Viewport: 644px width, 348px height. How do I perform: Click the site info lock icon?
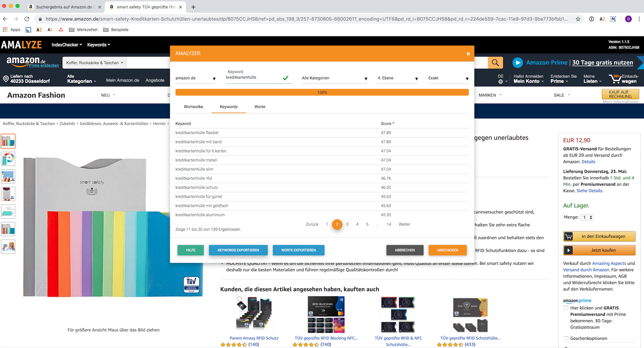(40, 19)
